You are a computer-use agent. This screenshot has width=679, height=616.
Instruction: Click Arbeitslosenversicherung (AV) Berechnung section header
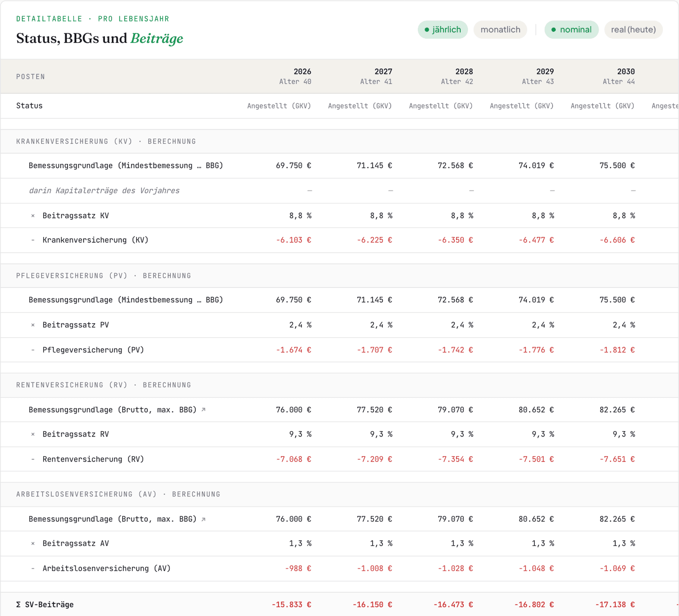(x=118, y=494)
